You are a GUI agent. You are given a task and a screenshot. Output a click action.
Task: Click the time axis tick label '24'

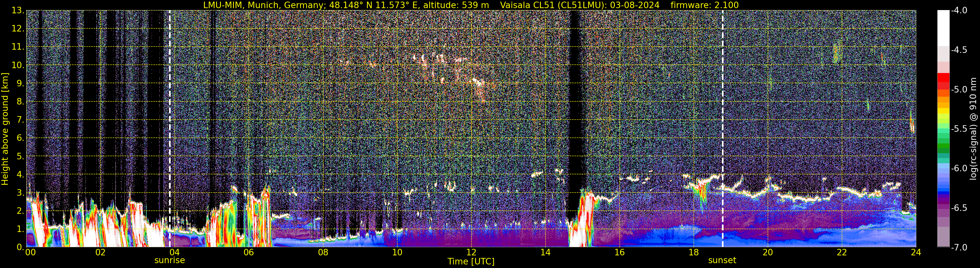click(x=916, y=253)
